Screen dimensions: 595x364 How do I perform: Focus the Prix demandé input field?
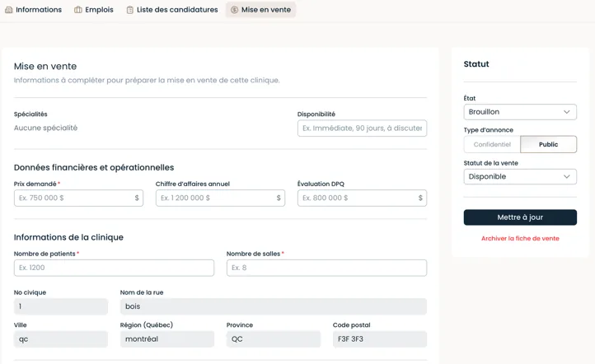pos(78,198)
